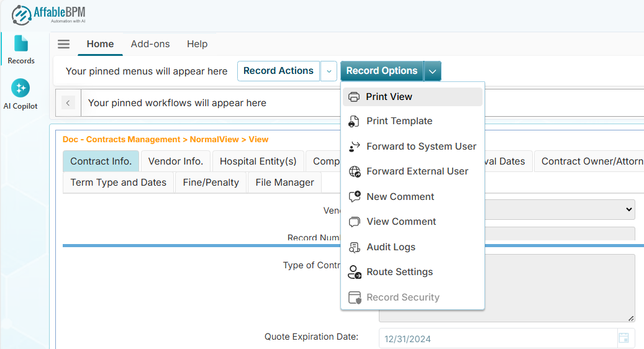Click the Record Options button
Image resolution: width=644 pixels, height=349 pixels.
[381, 71]
